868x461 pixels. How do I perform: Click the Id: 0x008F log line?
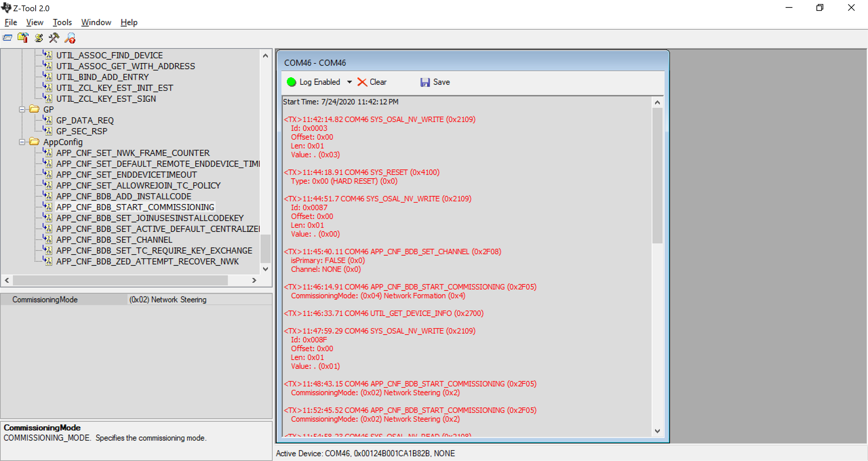(x=309, y=340)
